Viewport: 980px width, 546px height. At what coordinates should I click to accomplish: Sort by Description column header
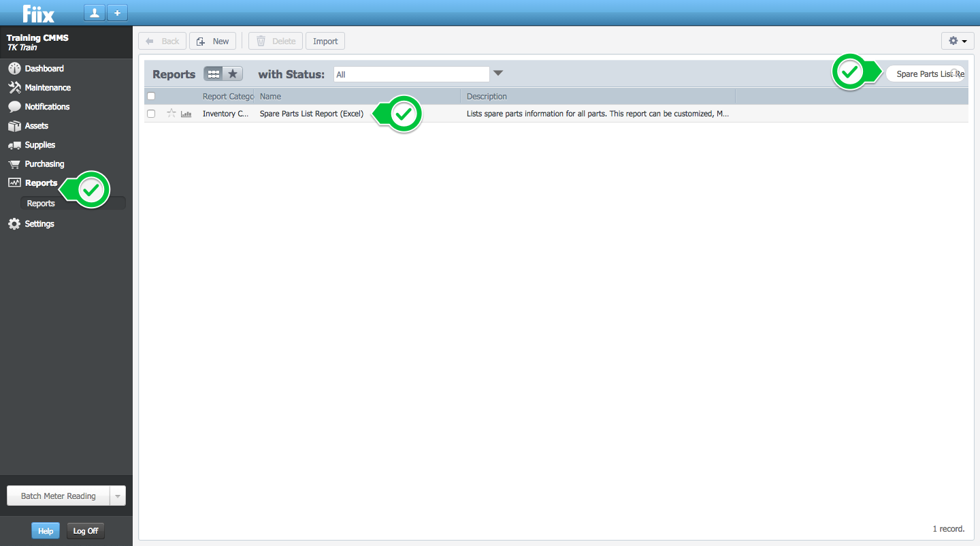[x=487, y=96]
